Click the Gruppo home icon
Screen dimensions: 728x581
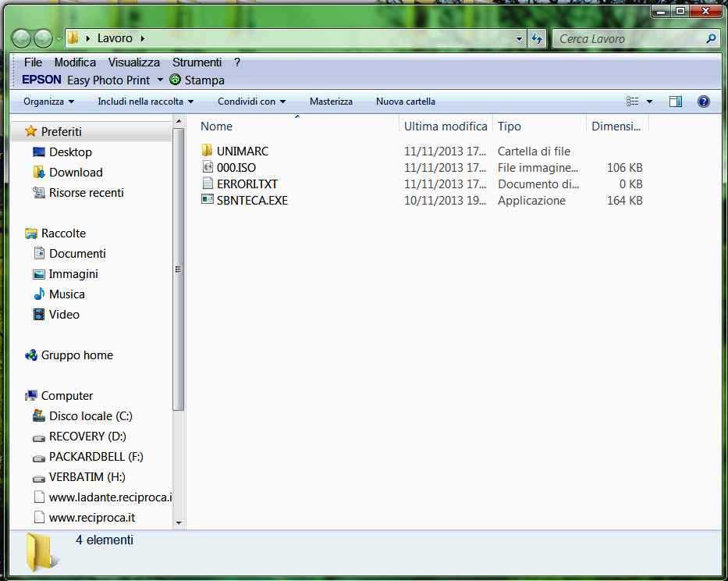(x=31, y=355)
